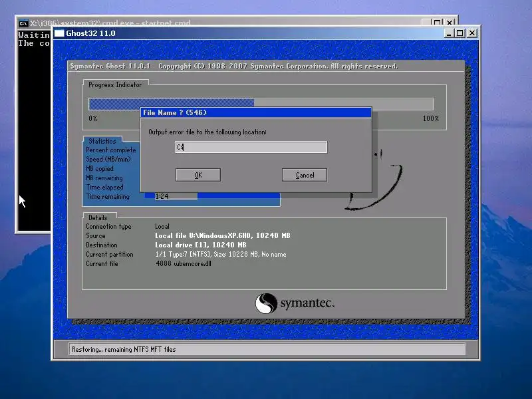The width and height of the screenshot is (532, 399).
Task: Click the 'Current file' label
Action: 102,263
